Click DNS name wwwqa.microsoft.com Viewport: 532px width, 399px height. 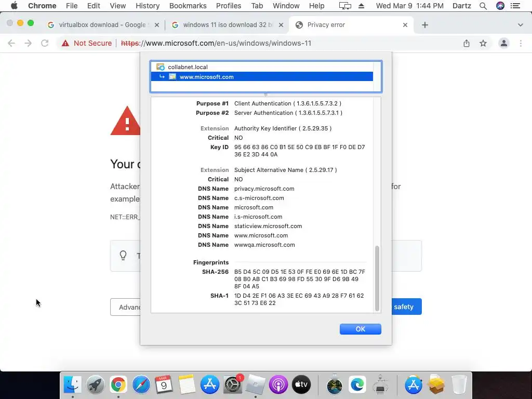[264, 245]
